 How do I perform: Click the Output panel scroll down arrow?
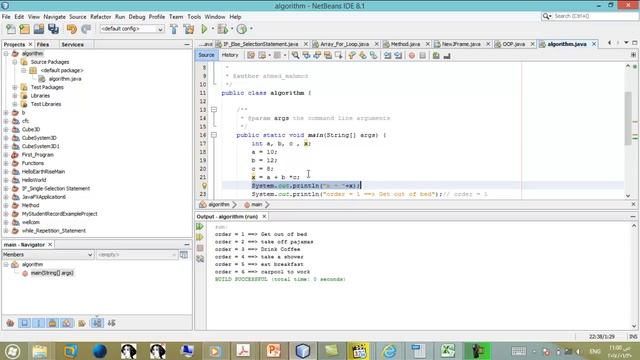(634, 326)
